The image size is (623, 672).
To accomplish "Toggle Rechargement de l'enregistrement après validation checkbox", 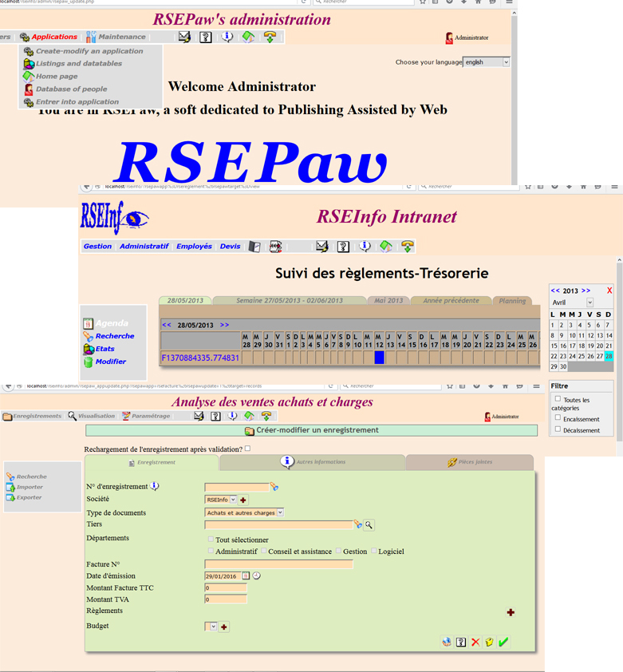I will pos(247,449).
